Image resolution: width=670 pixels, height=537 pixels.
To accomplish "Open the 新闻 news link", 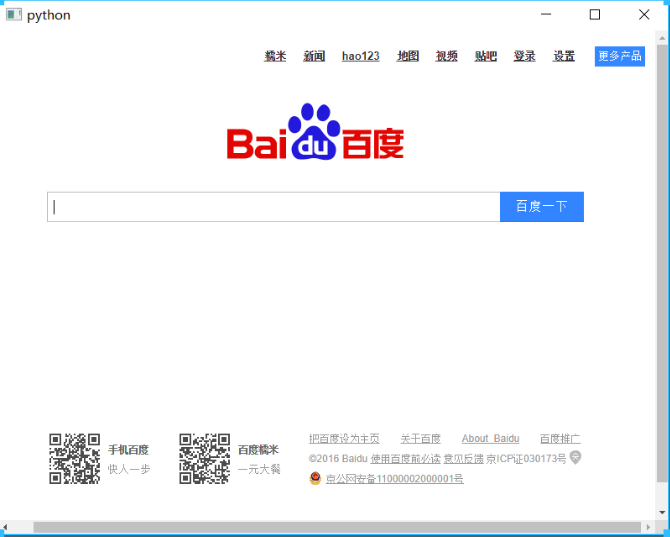I will click(314, 56).
